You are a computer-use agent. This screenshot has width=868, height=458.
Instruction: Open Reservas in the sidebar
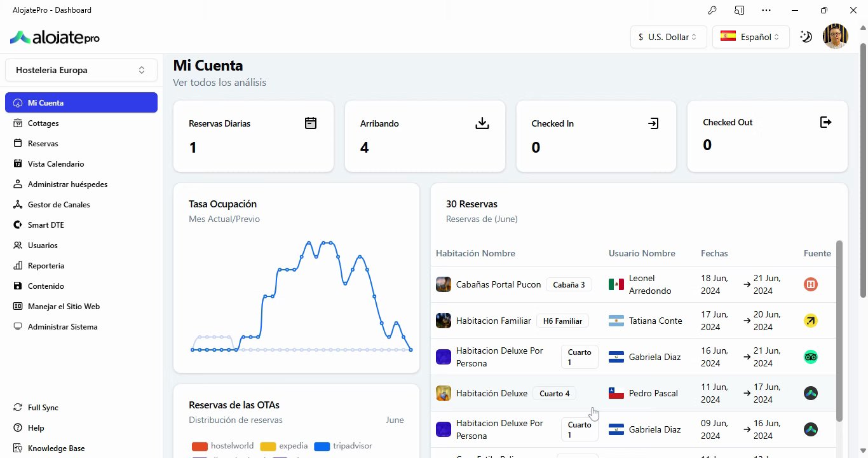pyautogui.click(x=81, y=144)
